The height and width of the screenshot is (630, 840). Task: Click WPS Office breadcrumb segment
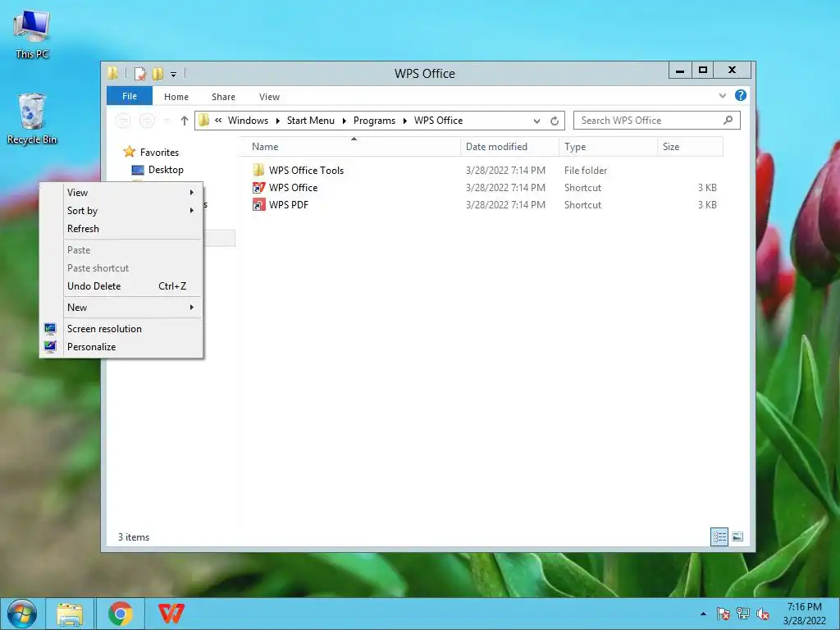[x=438, y=121]
